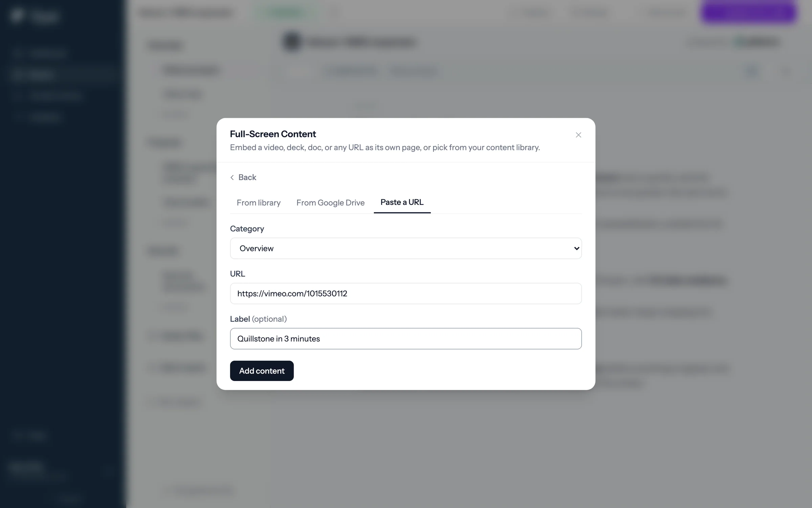Focus the Label optional input field
The width and height of the screenshot is (812, 508).
click(x=406, y=339)
